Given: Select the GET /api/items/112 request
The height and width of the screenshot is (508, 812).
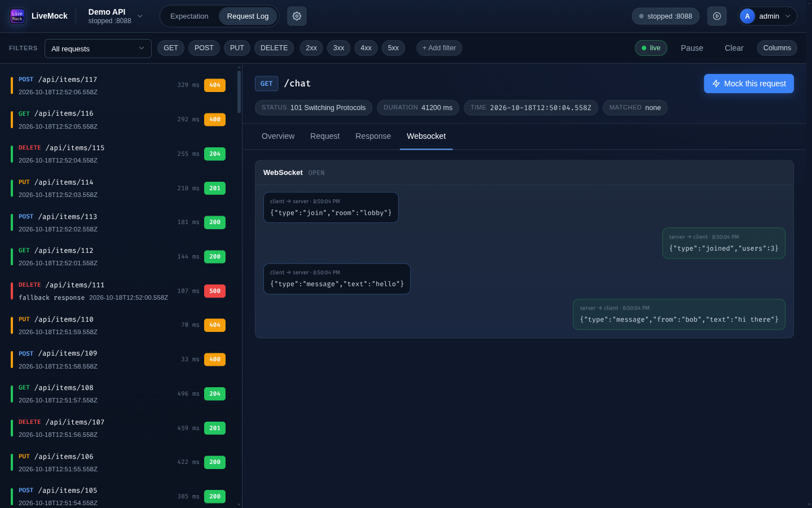Looking at the screenshot, I should (118, 257).
